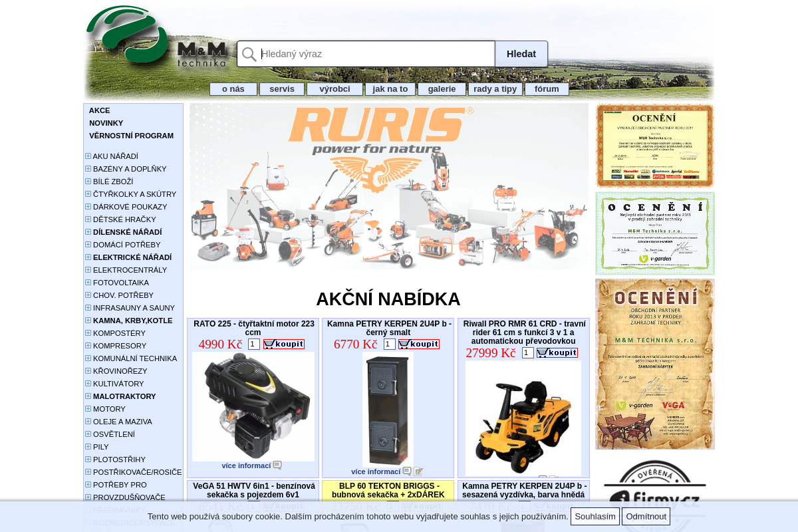Image resolution: width=798 pixels, height=532 pixels.
Task: Expand PLOTOSTŘIHY plus icon
Action: pos(88,460)
